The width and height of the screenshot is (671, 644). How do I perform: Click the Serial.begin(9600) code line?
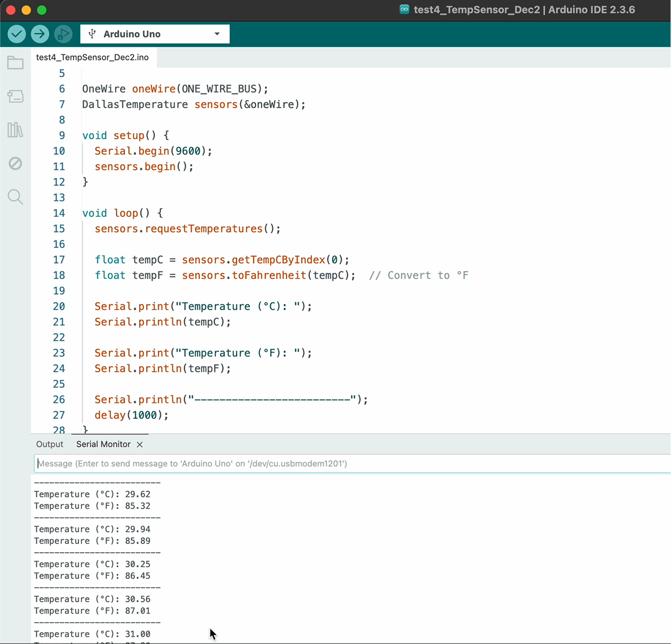point(153,151)
